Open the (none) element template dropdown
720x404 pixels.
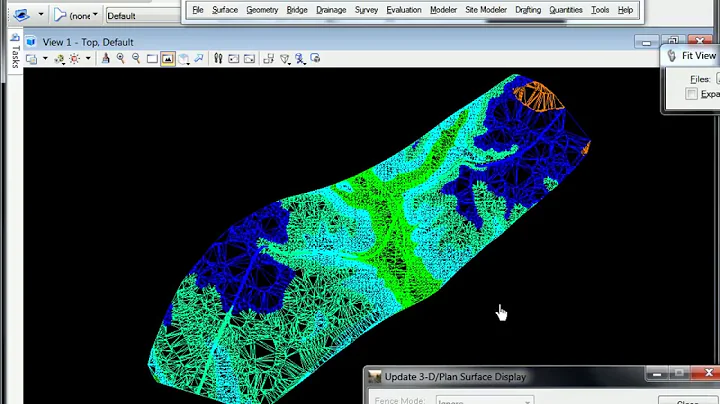pyautogui.click(x=77, y=16)
